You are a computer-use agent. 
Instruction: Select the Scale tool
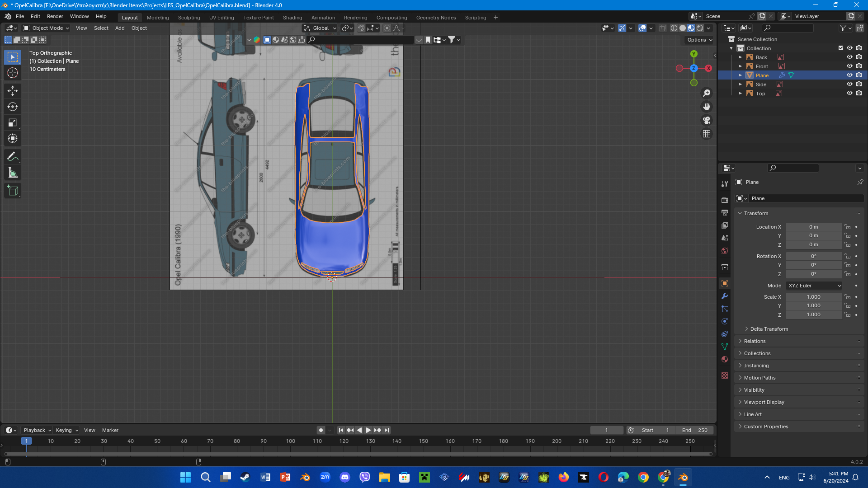point(13,123)
